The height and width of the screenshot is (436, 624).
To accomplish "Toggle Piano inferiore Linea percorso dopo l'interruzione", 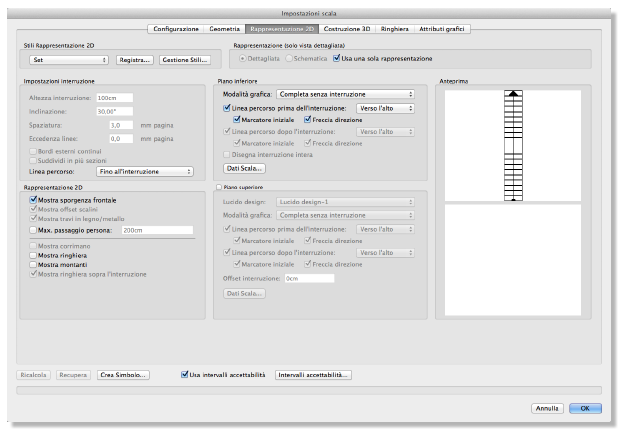I will [x=227, y=131].
